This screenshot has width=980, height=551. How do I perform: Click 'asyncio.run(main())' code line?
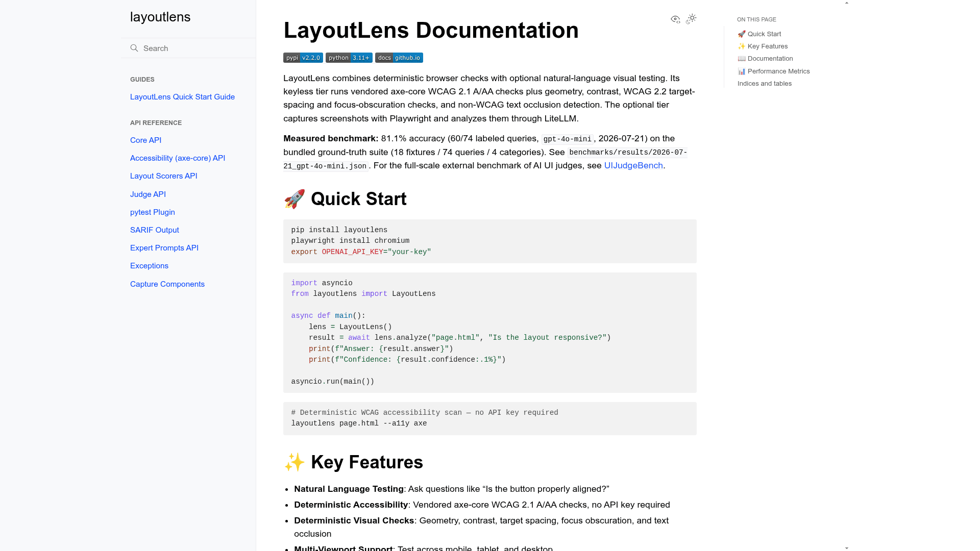coord(332,382)
